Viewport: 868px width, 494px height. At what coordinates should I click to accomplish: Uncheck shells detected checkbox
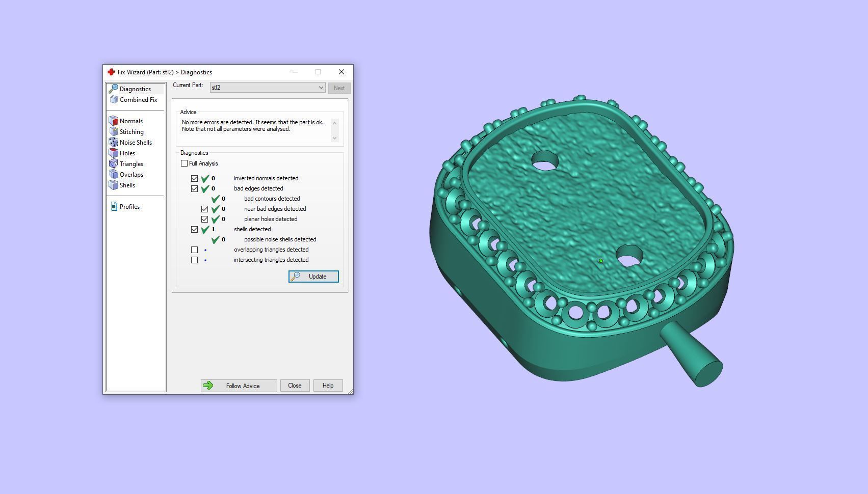click(x=194, y=229)
